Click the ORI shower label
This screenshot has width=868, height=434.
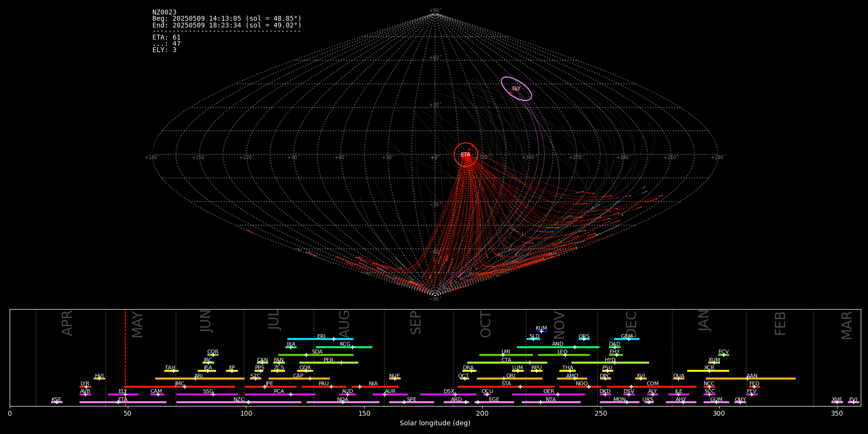coord(511,376)
